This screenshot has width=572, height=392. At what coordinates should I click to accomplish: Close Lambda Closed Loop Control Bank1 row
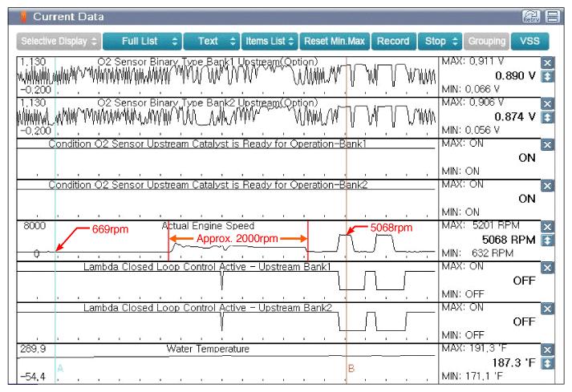(548, 268)
